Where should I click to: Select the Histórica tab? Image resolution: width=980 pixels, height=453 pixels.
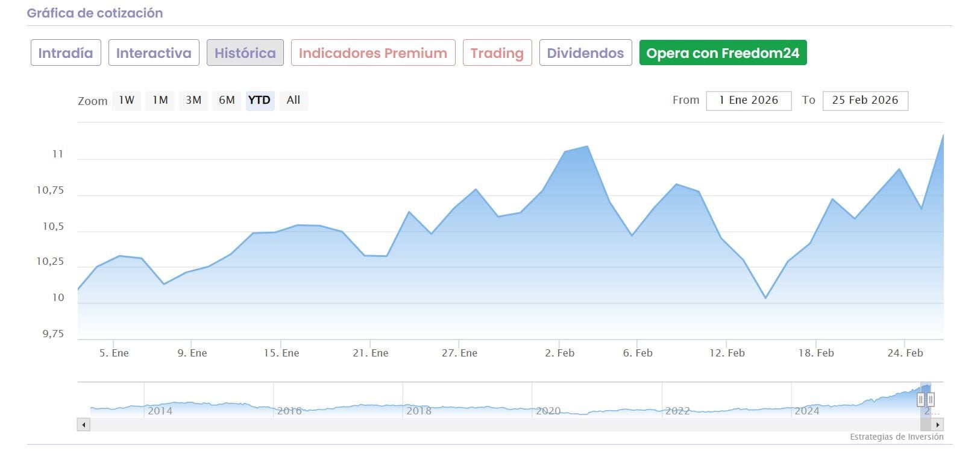click(x=245, y=53)
